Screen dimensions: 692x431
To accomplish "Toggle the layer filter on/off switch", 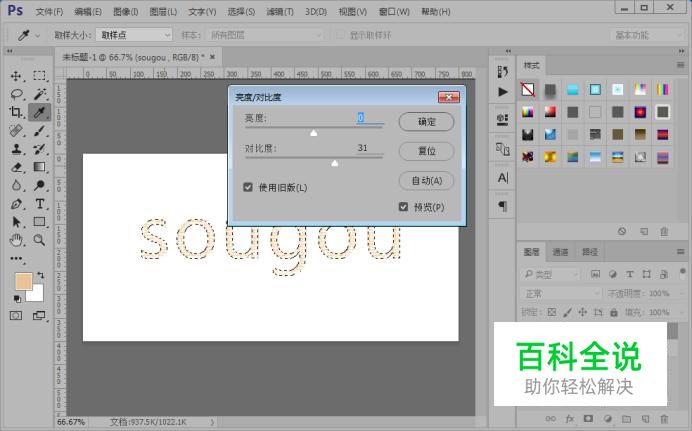I will pos(682,271).
